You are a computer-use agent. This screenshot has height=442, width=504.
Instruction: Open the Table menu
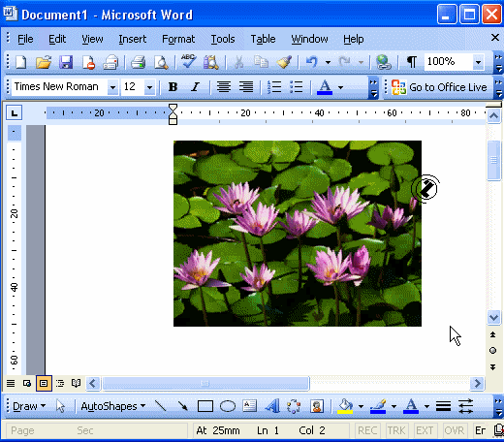pos(263,39)
